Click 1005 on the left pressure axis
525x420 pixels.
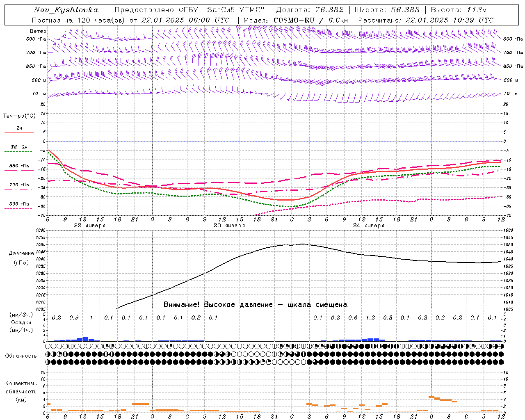(x=41, y=309)
